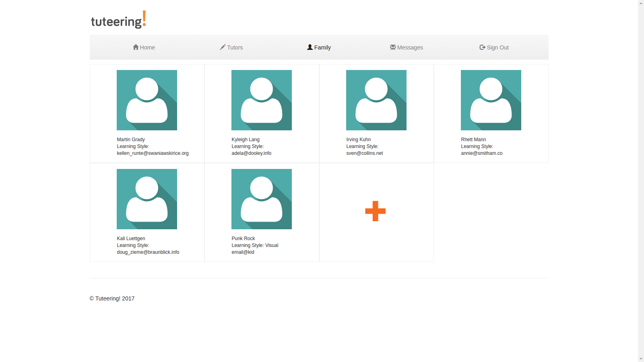Click email adela@dooley.info

[252, 153]
